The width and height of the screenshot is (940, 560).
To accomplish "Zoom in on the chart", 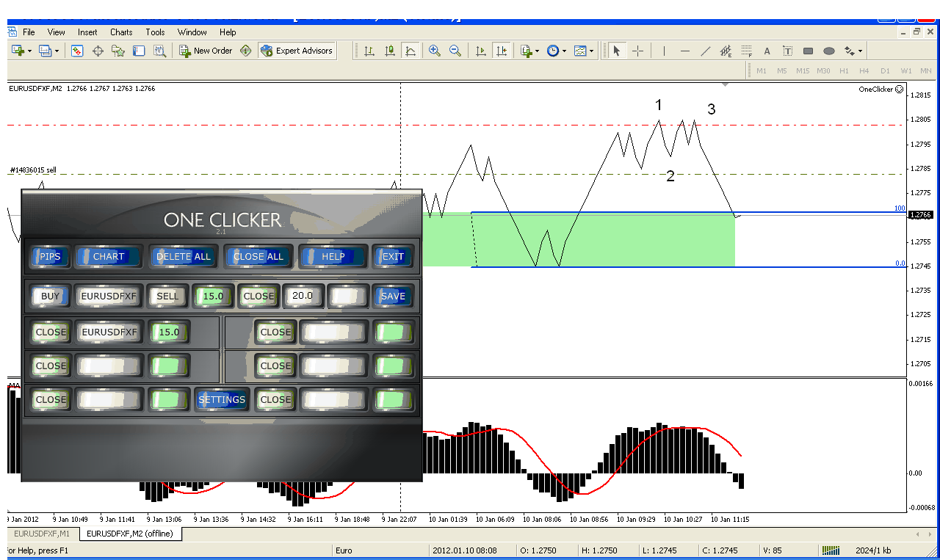I will 435,51.
